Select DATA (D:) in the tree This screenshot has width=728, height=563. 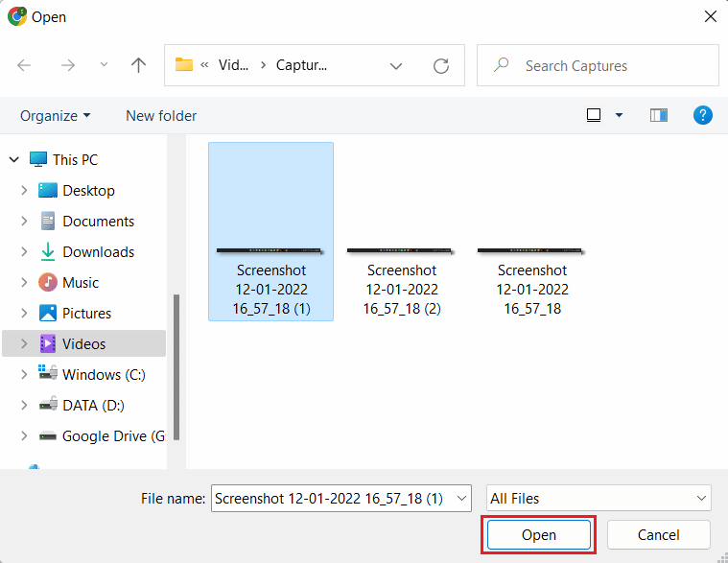[x=93, y=405]
